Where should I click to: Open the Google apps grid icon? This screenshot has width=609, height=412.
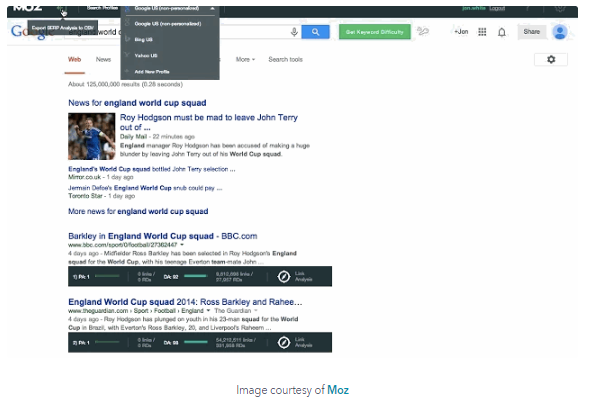tap(482, 32)
